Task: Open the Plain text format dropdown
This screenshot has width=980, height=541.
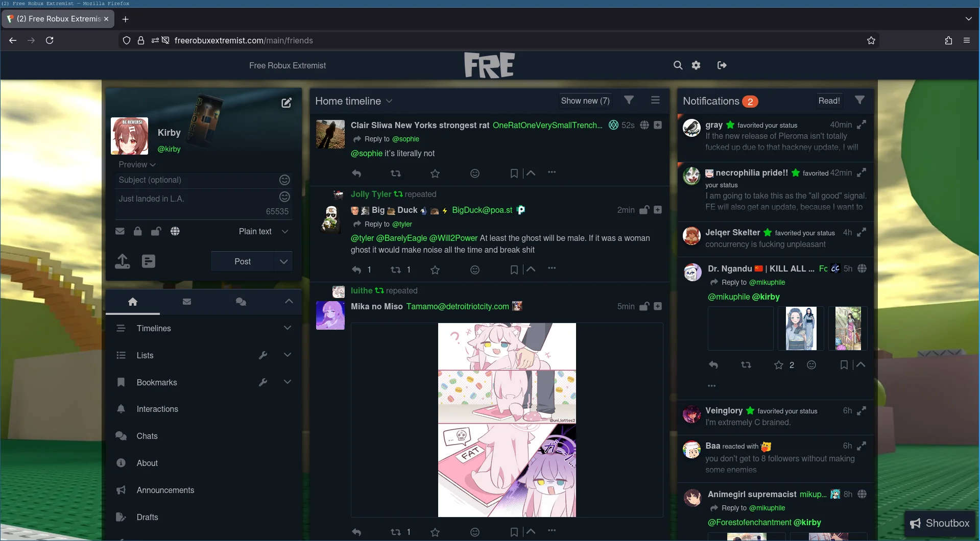Action: (x=264, y=231)
